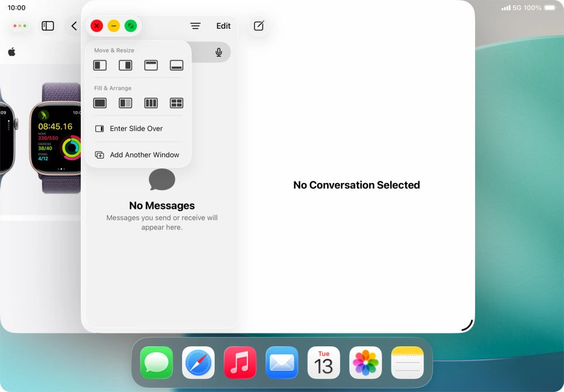Open the conversation filters icon
564x392 pixels.
tap(195, 26)
